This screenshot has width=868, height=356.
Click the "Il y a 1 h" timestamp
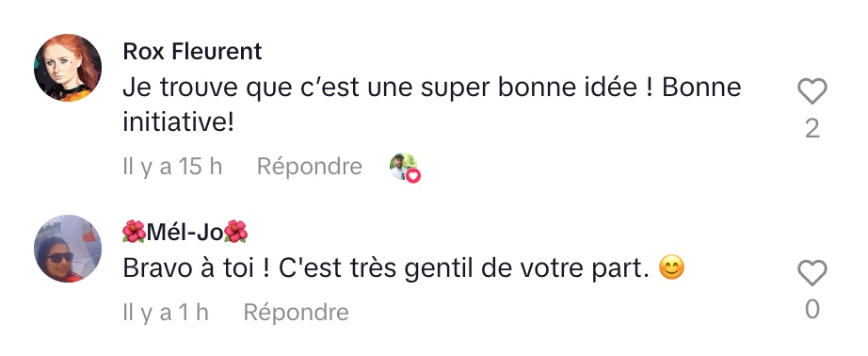point(166,313)
